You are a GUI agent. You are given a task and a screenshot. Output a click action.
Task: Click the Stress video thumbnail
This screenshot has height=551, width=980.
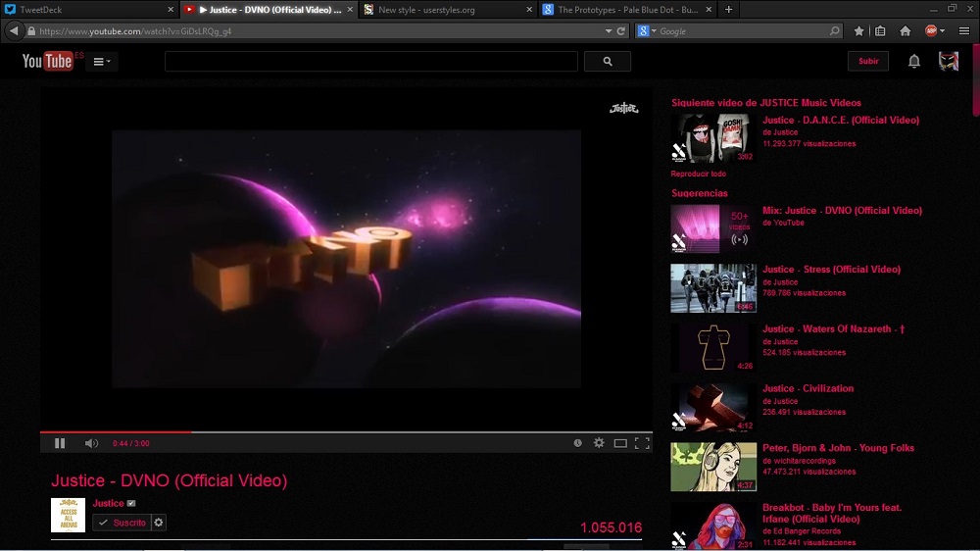coord(713,287)
